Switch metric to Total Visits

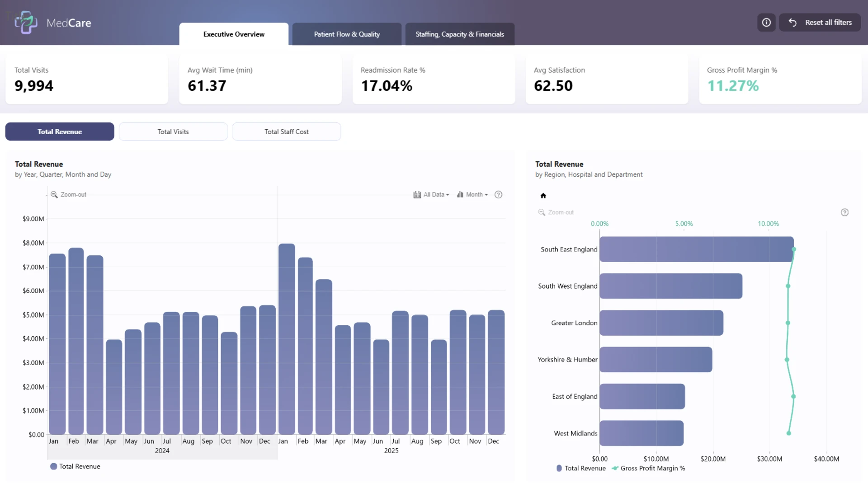[x=173, y=131]
